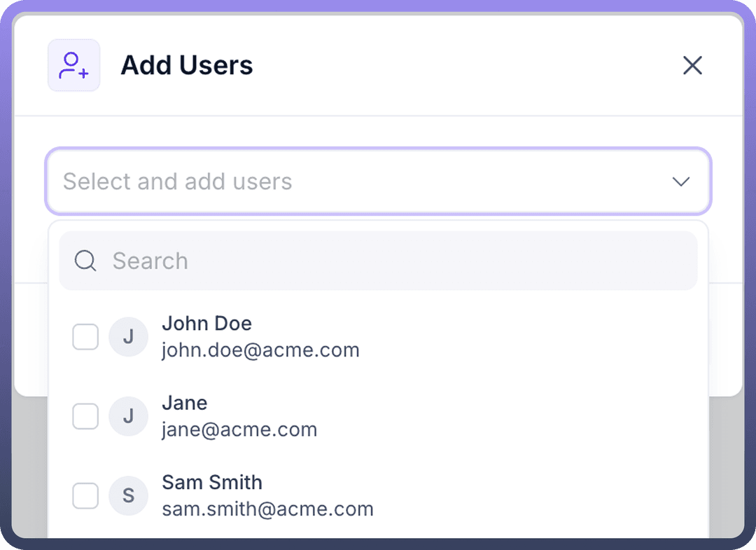Pick the Sam Smith name entry
The width and height of the screenshot is (756, 550).
tap(212, 483)
